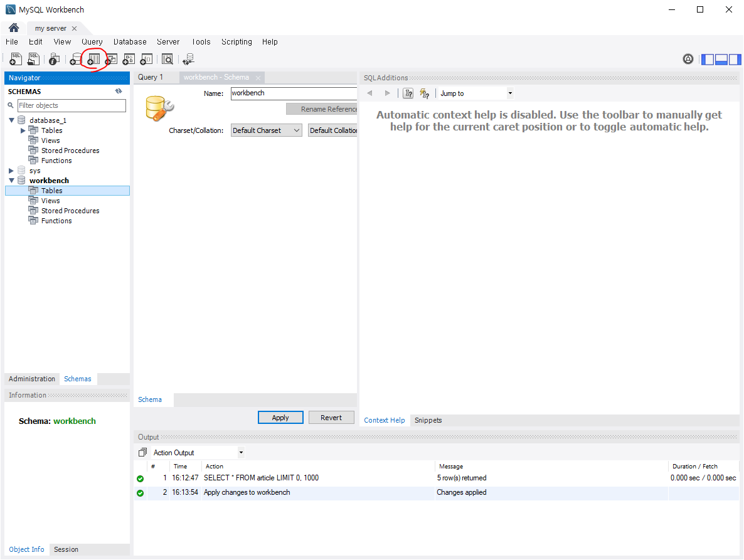Toggle the bottom output panel visibility
This screenshot has height=560, width=744.
point(721,60)
